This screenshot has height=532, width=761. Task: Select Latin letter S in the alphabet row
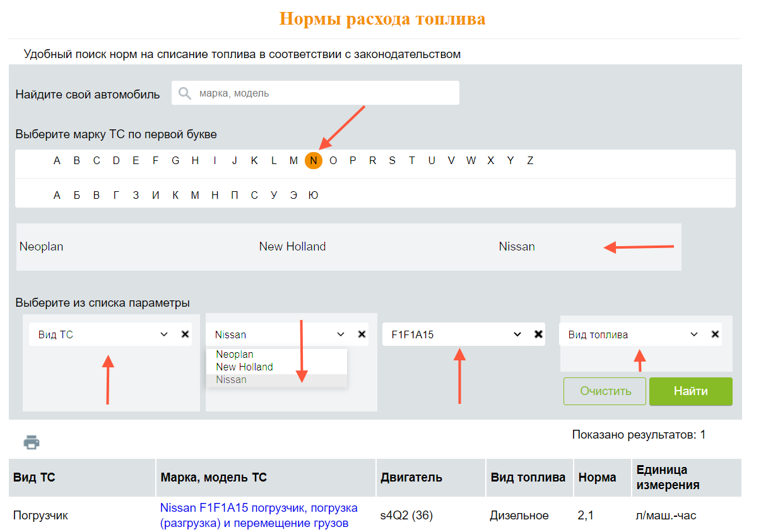pyautogui.click(x=392, y=161)
